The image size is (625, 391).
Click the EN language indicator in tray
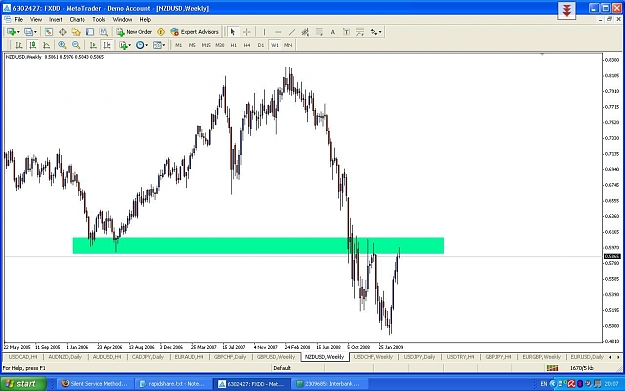pos(543,384)
